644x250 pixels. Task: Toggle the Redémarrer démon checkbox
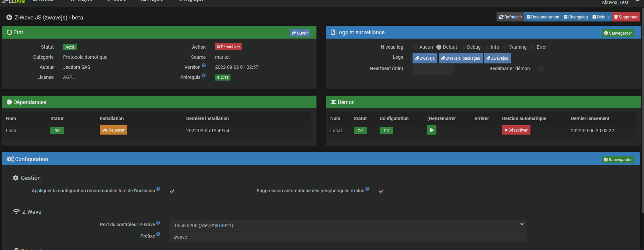(542, 69)
